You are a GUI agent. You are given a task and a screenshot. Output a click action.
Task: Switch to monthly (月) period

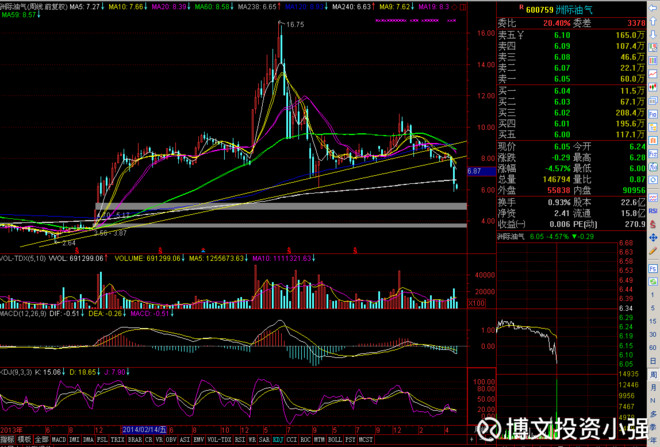coord(653,387)
